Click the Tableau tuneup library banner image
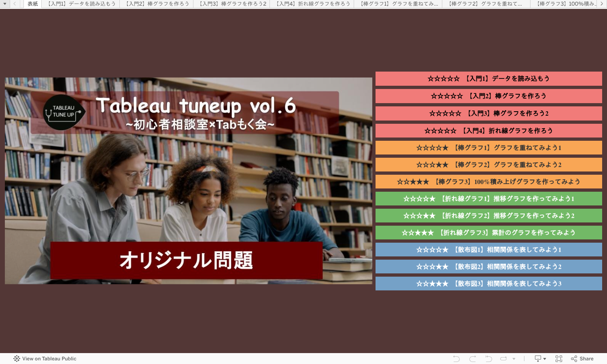Image resolution: width=607 pixels, height=364 pixels. tap(189, 181)
